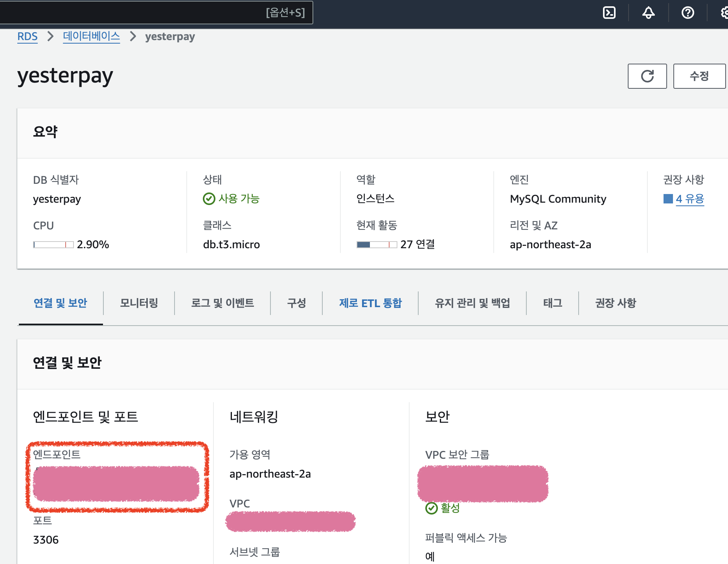Click the 27 연결 connections text
The height and width of the screenshot is (564, 728).
tap(417, 245)
